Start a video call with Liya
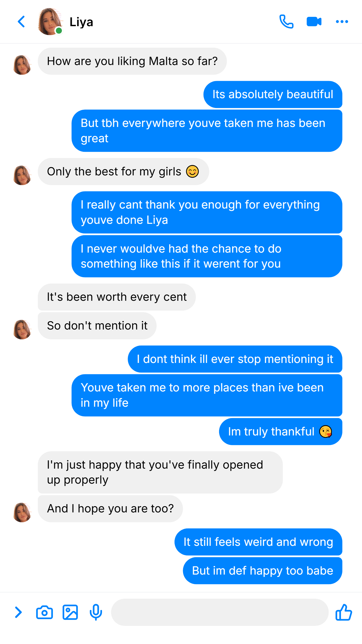362x644 pixels. tap(314, 22)
